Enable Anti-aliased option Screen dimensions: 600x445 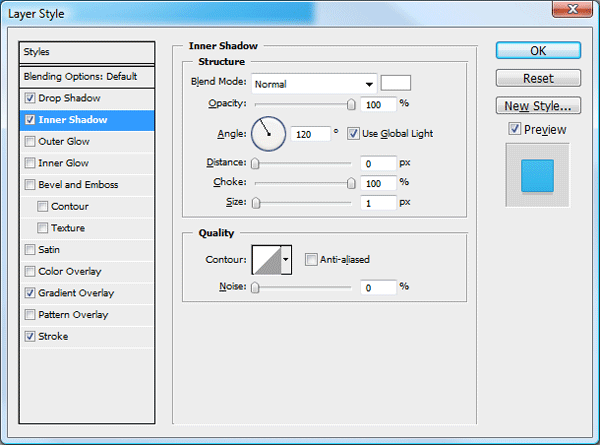point(311,259)
